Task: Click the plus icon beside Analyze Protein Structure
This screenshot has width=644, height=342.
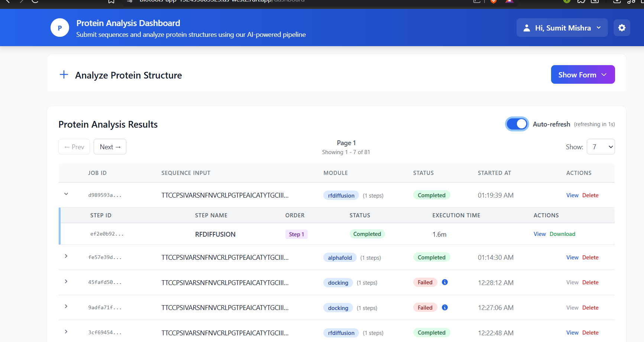Action: point(64,75)
